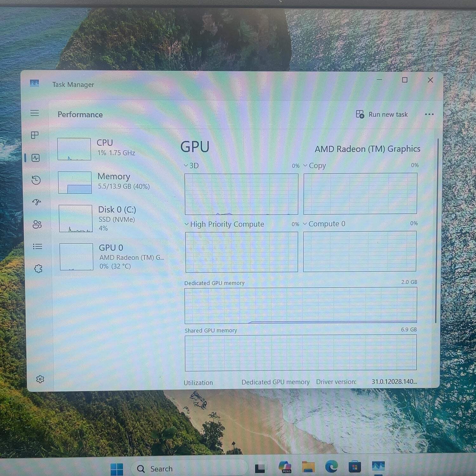Click the Utilization label at the bottom

click(198, 382)
